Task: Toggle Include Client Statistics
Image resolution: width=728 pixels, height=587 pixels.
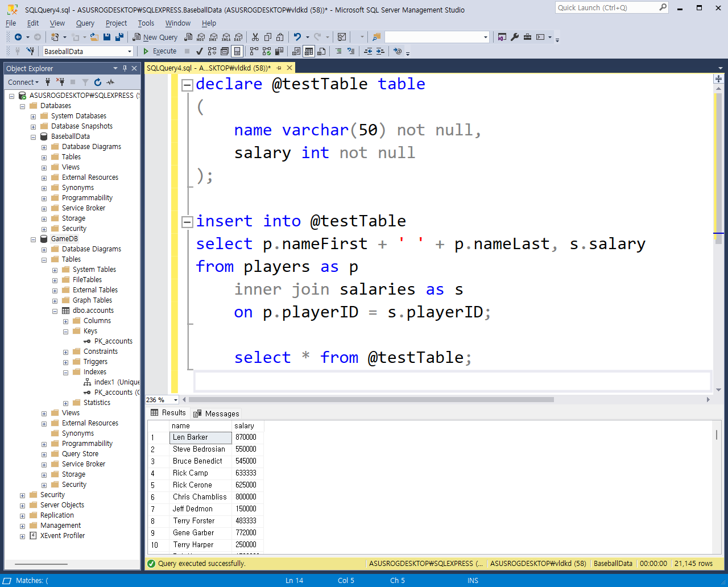Action: (279, 51)
